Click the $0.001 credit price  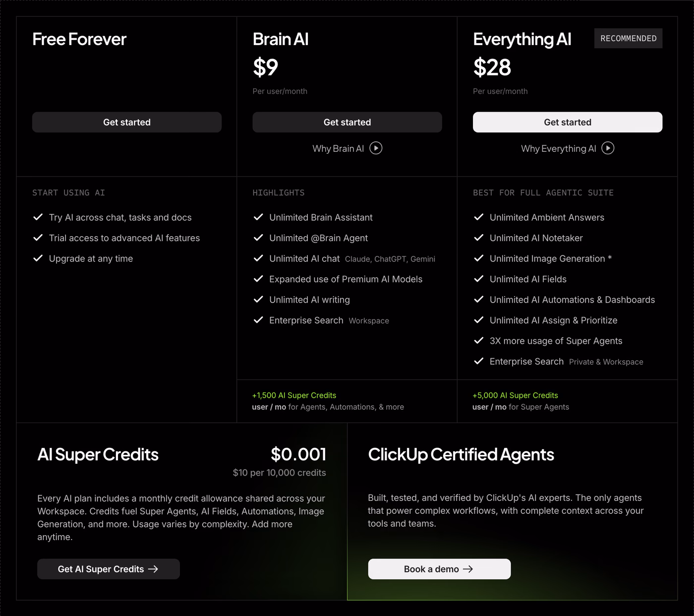(x=298, y=454)
